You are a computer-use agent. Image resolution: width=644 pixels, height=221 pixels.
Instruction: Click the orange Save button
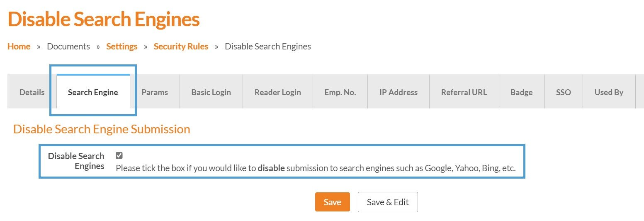click(332, 202)
